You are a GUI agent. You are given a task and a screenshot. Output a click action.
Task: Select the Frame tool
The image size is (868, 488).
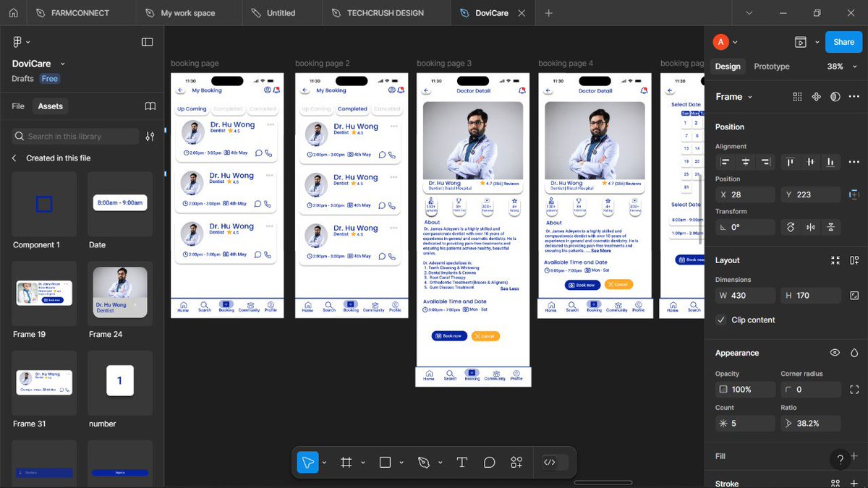(x=346, y=462)
